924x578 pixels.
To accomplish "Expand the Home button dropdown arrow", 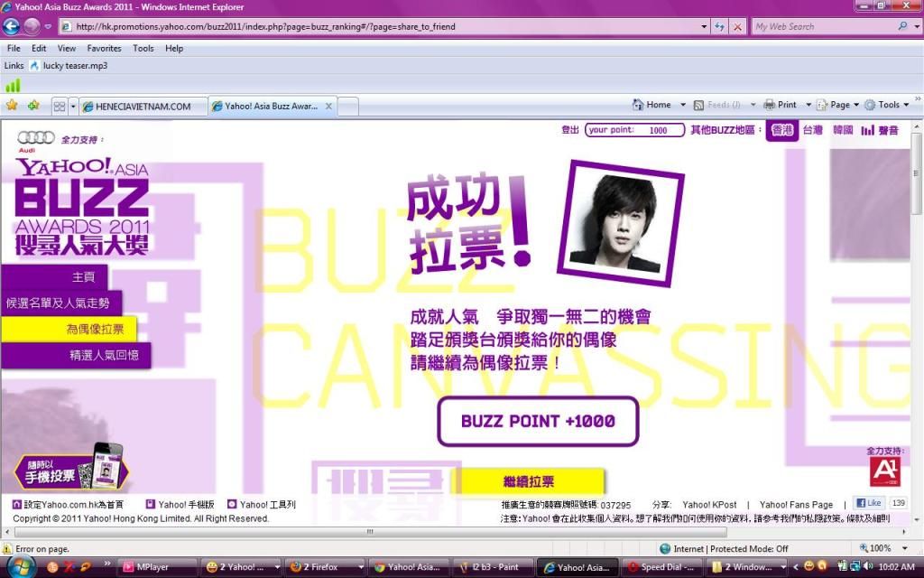I will (x=683, y=105).
